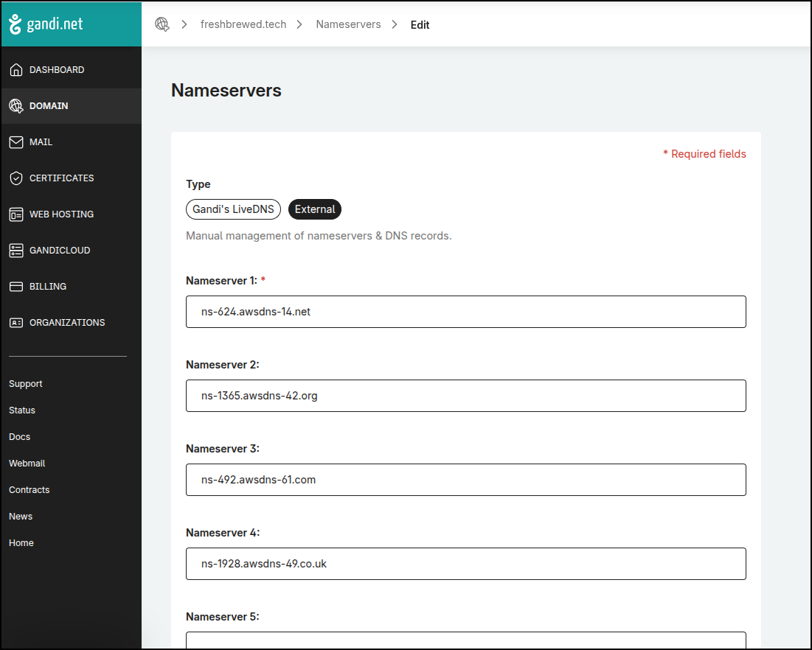Open Webmail link in sidebar
Screen dimensions: 812x650
pyautogui.click(x=27, y=464)
